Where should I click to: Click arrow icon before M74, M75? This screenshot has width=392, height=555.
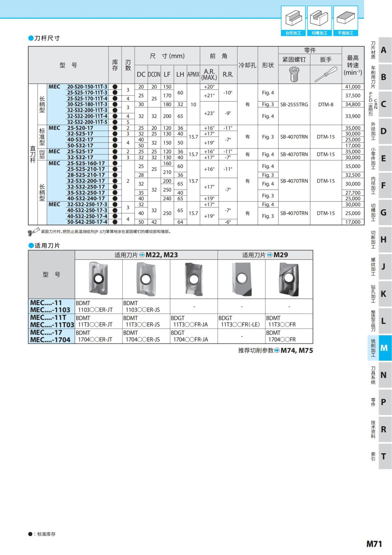point(277,351)
